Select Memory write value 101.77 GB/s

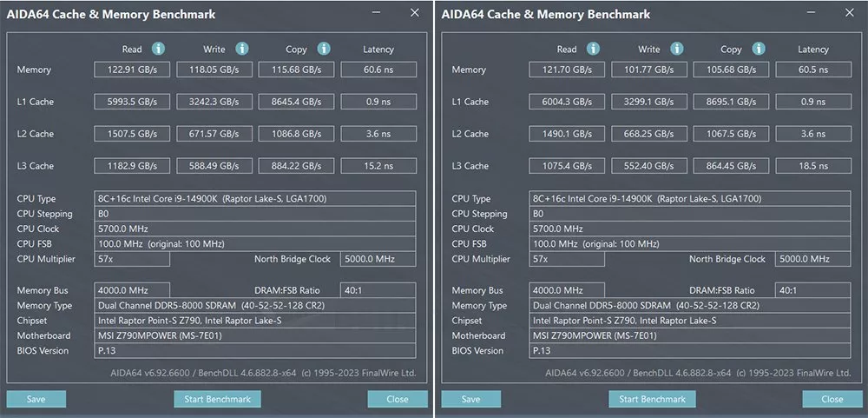click(649, 70)
